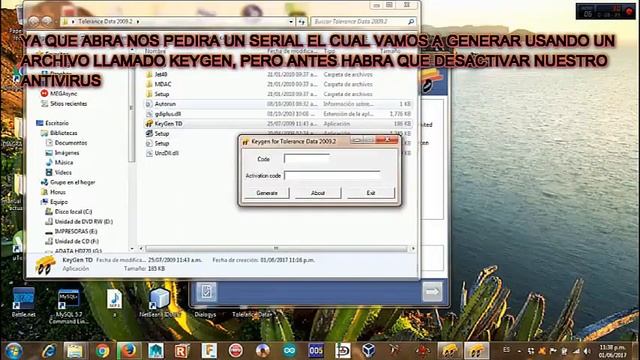Show hidden system tray icons
The image size is (640, 360).
pyautogui.click(x=519, y=351)
